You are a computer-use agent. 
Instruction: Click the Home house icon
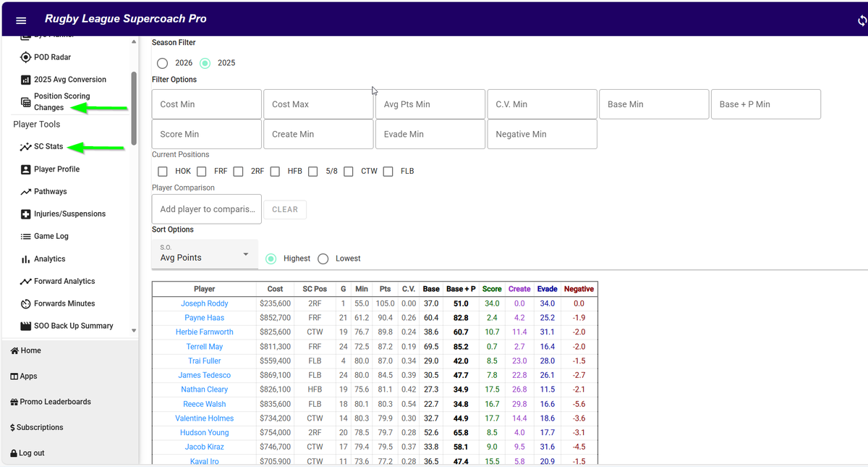point(14,350)
